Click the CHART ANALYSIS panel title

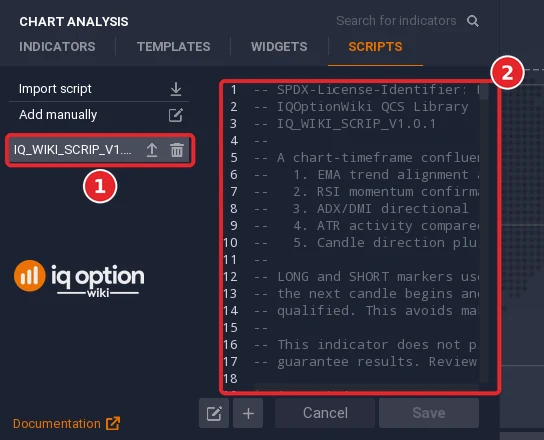pyautogui.click(x=74, y=22)
